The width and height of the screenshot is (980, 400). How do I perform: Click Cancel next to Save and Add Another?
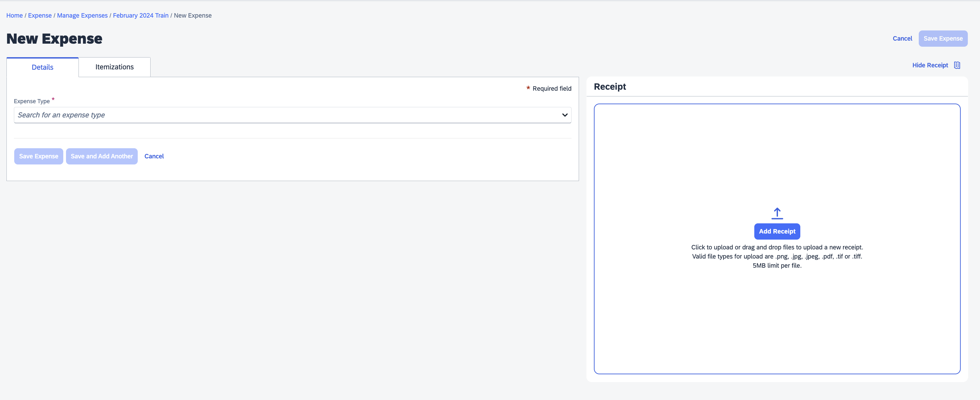tap(154, 156)
